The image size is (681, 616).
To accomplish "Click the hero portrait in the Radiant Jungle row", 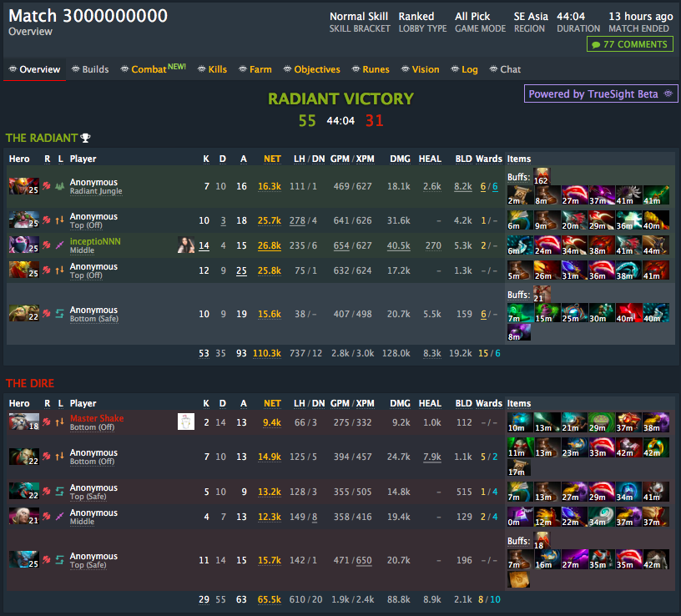I will tap(24, 186).
